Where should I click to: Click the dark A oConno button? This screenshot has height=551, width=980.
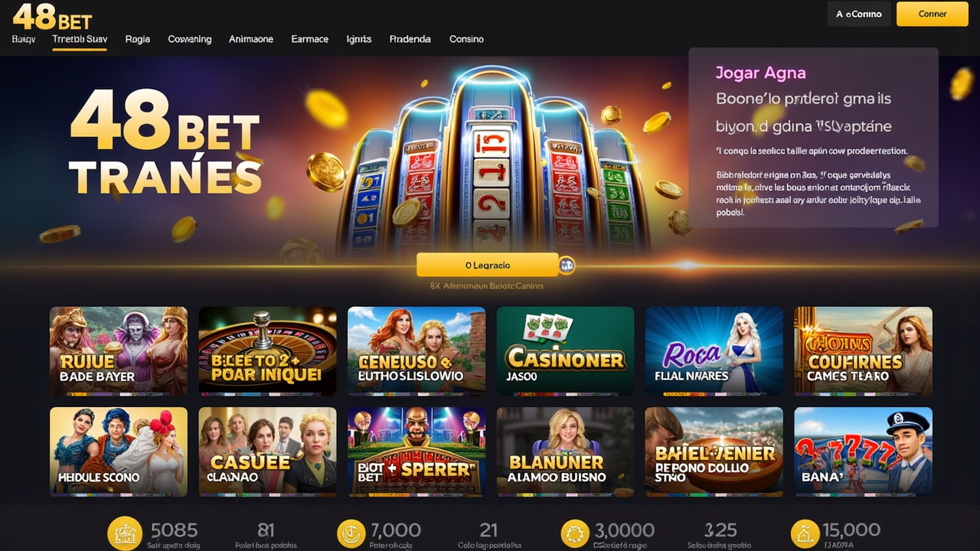(859, 14)
